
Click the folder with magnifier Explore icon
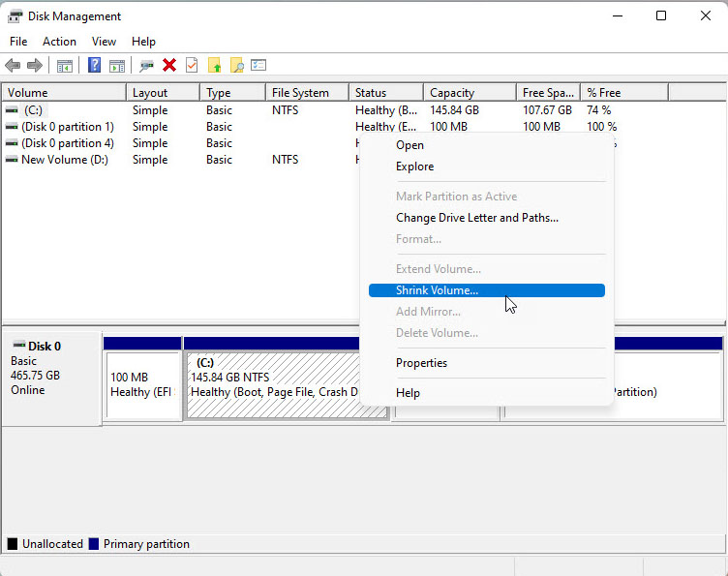coord(237,66)
